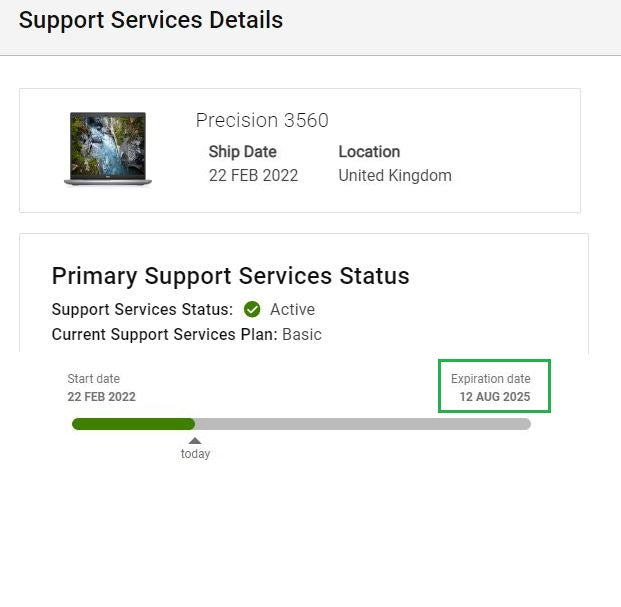This screenshot has width=621, height=607.
Task: Click the Active status text
Action: click(x=292, y=309)
